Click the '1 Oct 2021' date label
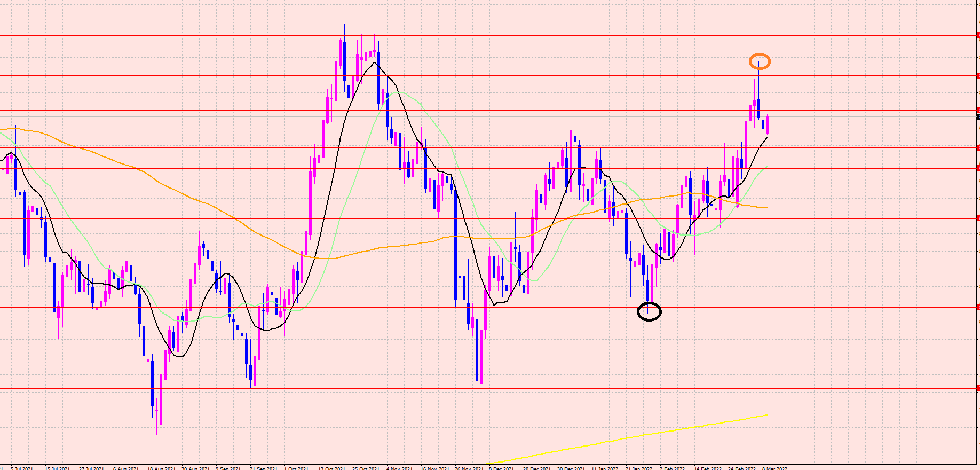This screenshot has height=470, width=980. (296, 468)
